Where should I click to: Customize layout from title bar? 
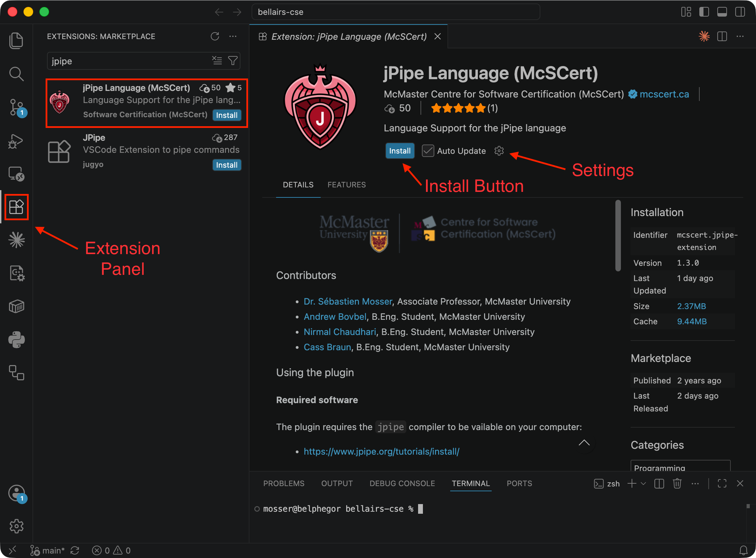[x=686, y=12]
